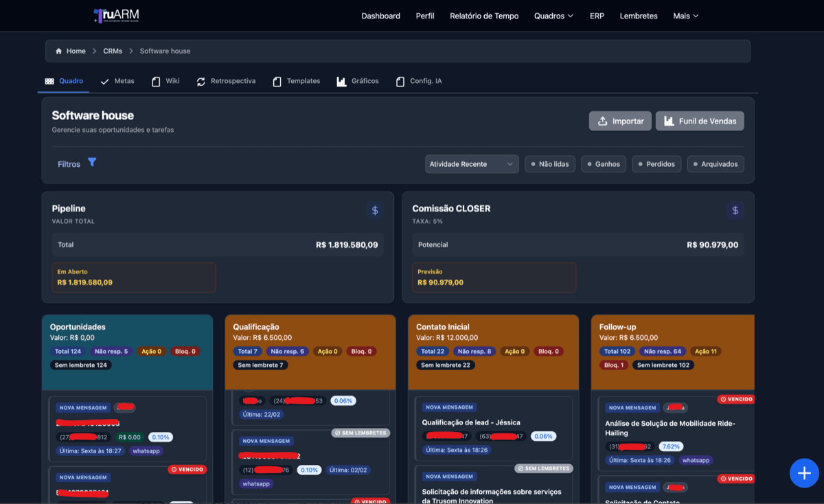Click Qualificação Não resp. 6 badge

(x=288, y=352)
